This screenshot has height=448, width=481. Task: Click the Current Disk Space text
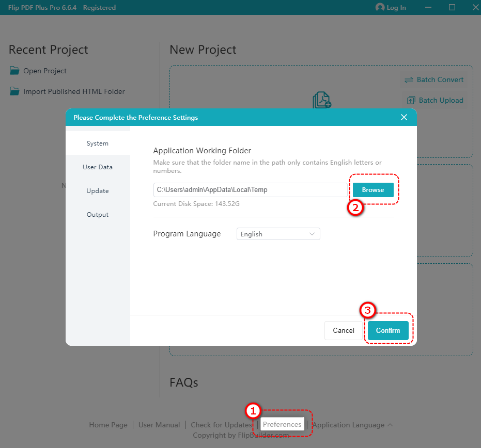(x=196, y=204)
